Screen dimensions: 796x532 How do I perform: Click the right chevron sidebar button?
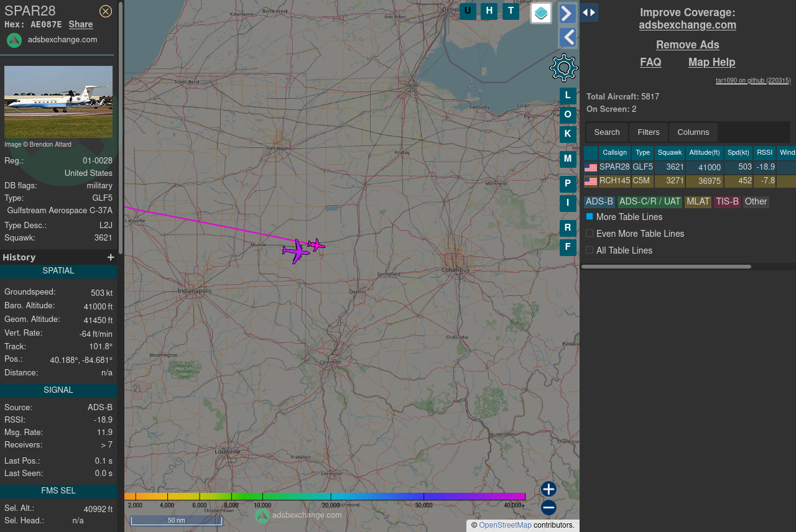point(567,13)
